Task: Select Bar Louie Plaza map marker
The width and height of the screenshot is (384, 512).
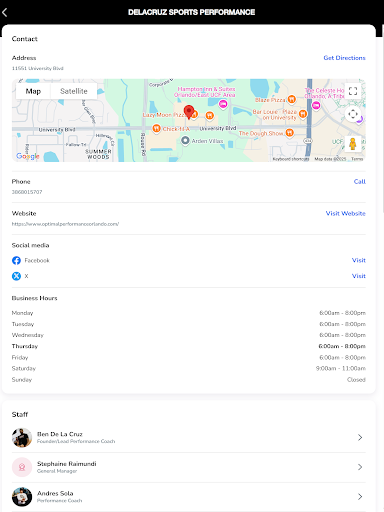Action: pyautogui.click(x=303, y=114)
